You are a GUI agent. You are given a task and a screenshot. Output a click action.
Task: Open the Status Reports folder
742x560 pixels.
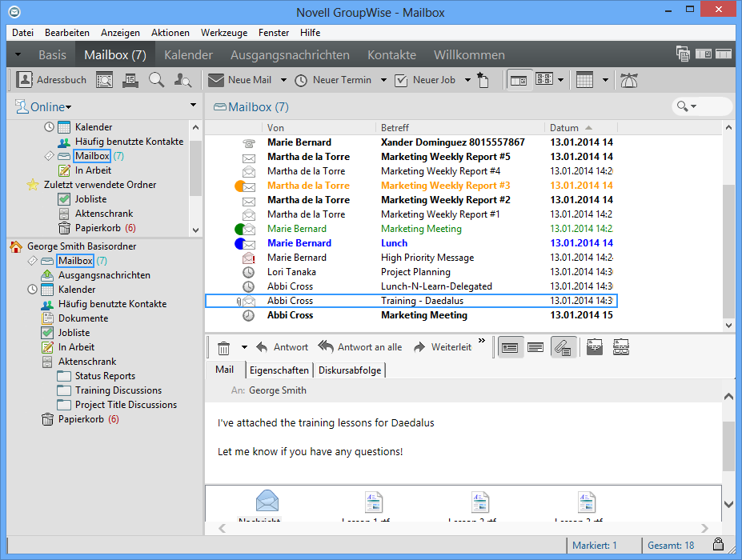[105, 376]
